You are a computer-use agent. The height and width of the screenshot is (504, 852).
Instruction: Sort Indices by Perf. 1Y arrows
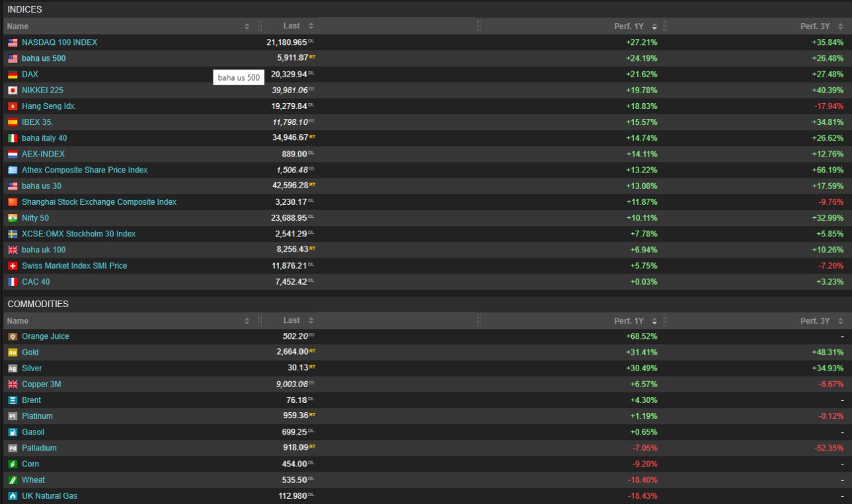[x=654, y=26]
